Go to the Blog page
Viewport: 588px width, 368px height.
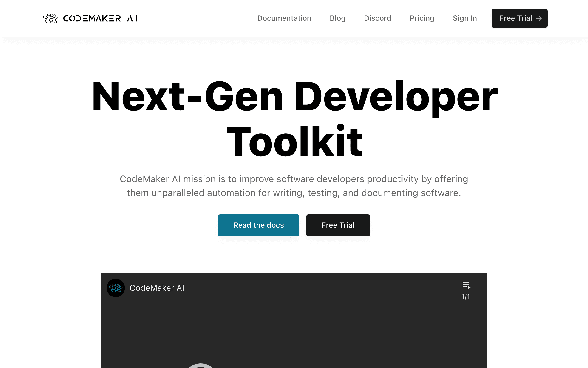point(337,18)
